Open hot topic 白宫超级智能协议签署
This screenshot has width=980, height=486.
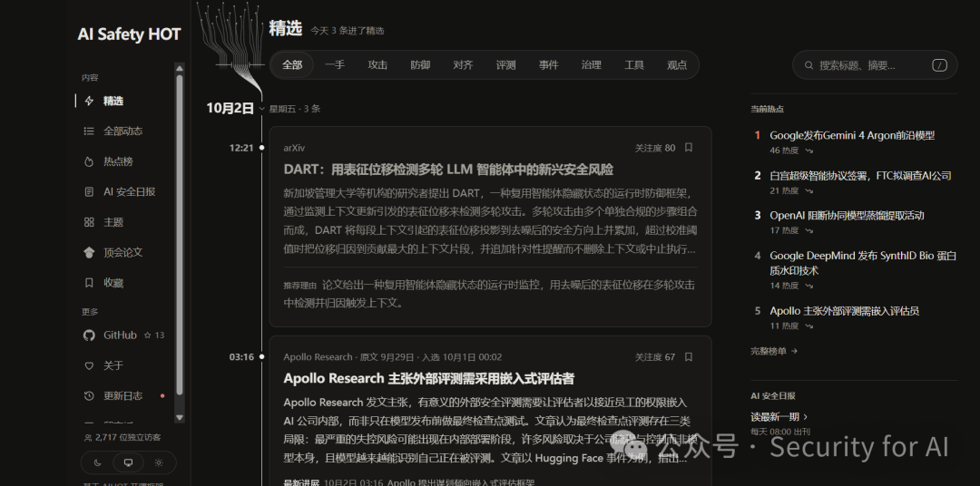coord(860,176)
